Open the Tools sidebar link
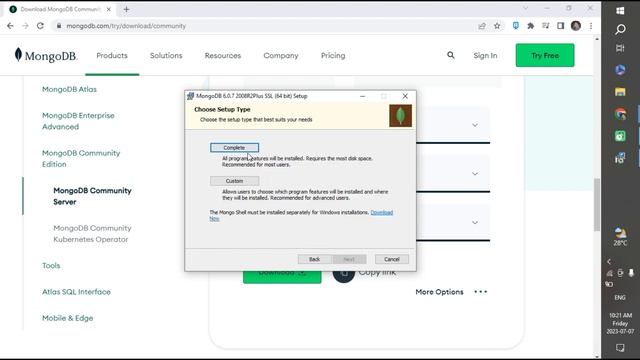The image size is (640, 360). (51, 266)
